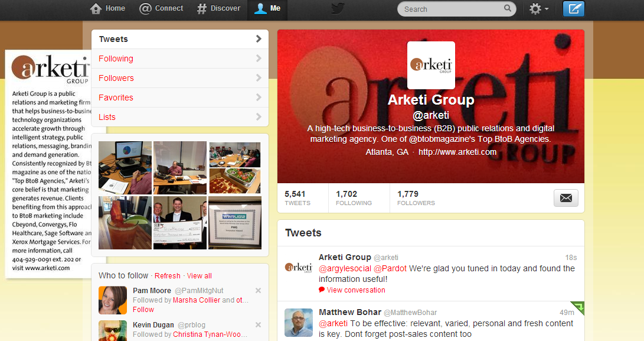Dismiss Kevin Dugan follow suggestion
The image size is (644, 341).
[259, 324]
